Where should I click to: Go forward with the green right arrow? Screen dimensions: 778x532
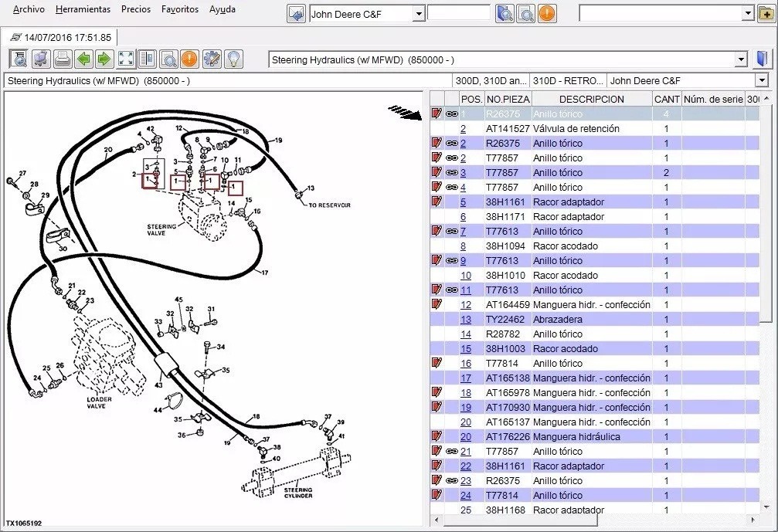(x=104, y=59)
